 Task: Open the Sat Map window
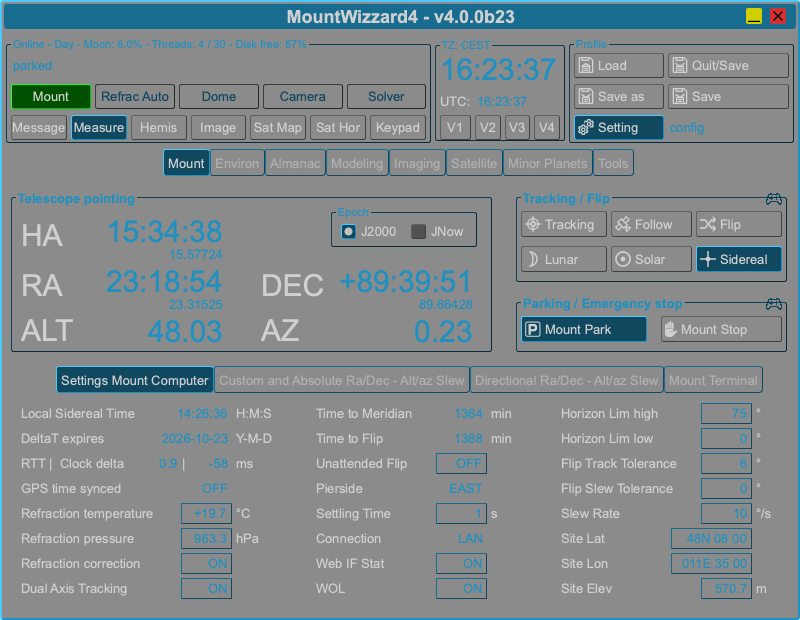click(278, 128)
